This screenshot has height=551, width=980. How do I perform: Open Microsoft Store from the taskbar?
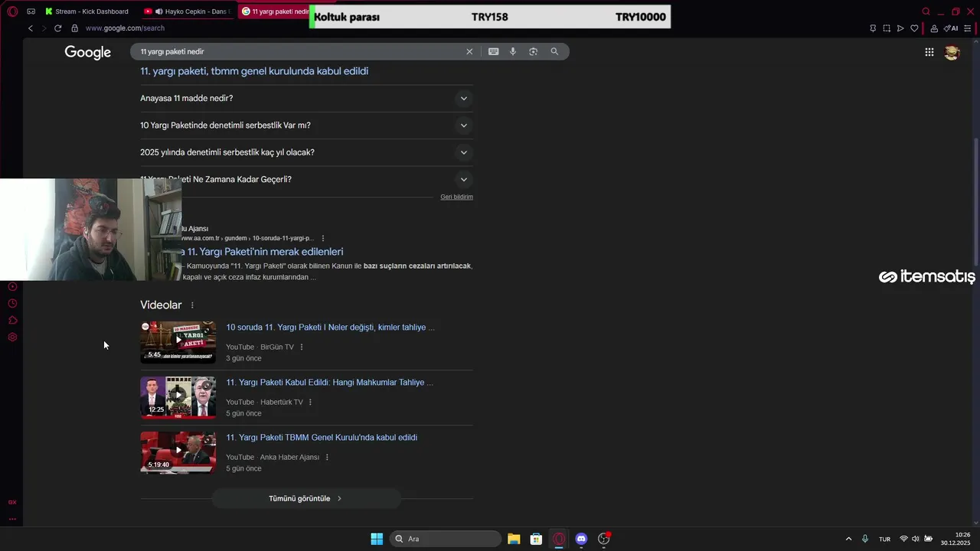tap(536, 539)
